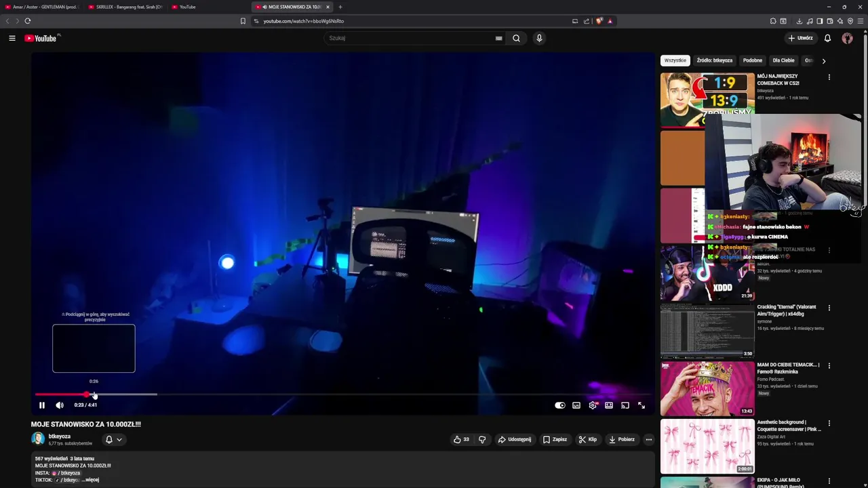The image size is (868, 488).
Task: Mute the video volume
Action: click(60, 405)
